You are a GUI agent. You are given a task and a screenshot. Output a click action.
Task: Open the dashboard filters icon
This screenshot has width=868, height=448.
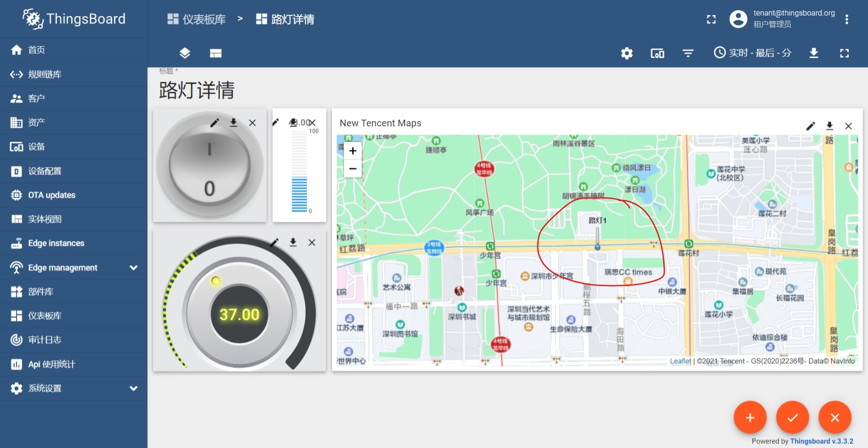click(688, 53)
